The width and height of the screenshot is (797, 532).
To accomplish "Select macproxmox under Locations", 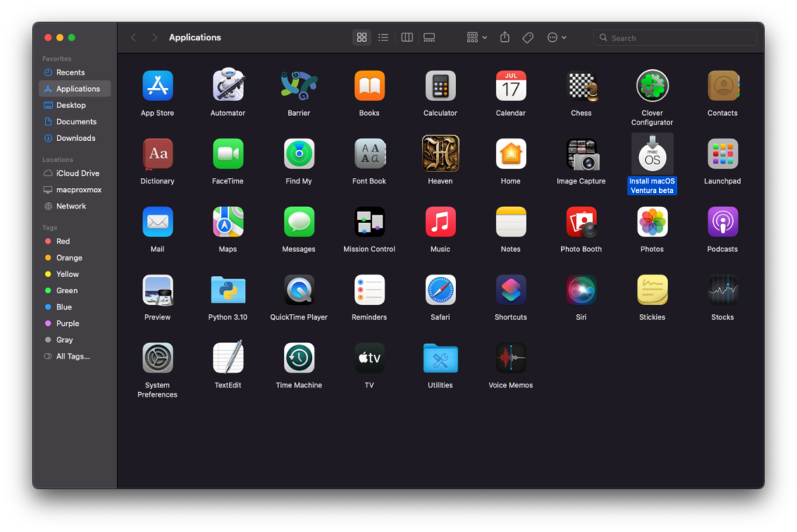I will (x=75, y=190).
